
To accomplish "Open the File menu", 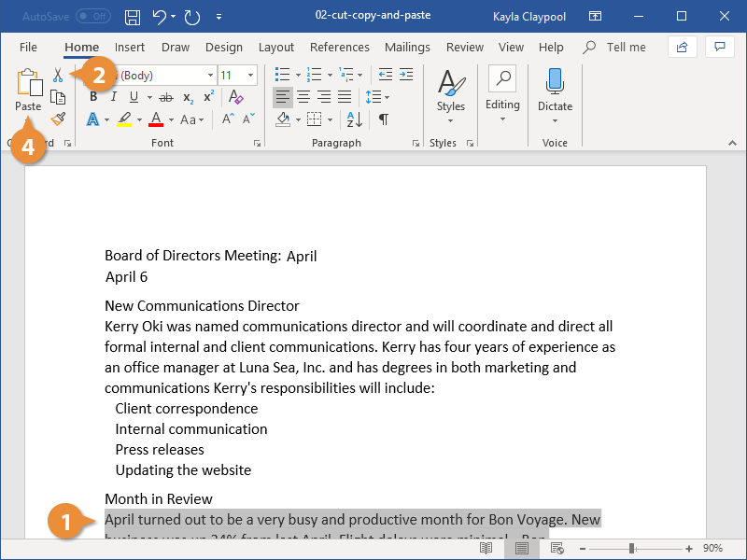I will (28, 48).
